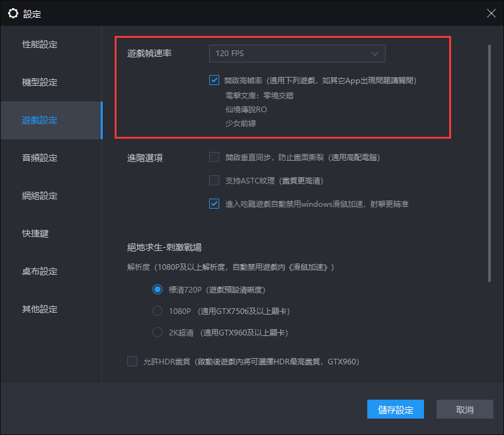Select 其他設定 in sidebar
Screen dimensions: 504x435
40,310
